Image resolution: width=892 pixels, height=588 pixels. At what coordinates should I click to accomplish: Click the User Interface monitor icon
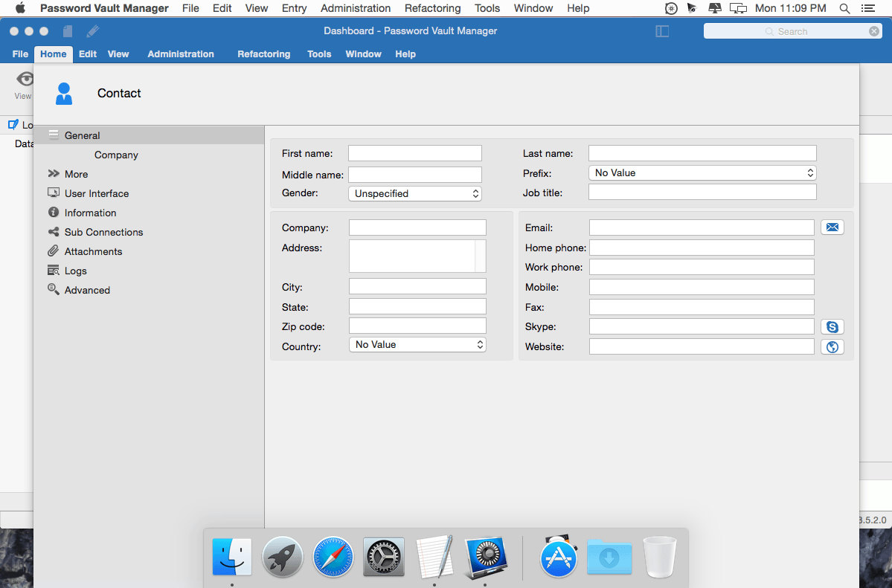click(x=53, y=193)
